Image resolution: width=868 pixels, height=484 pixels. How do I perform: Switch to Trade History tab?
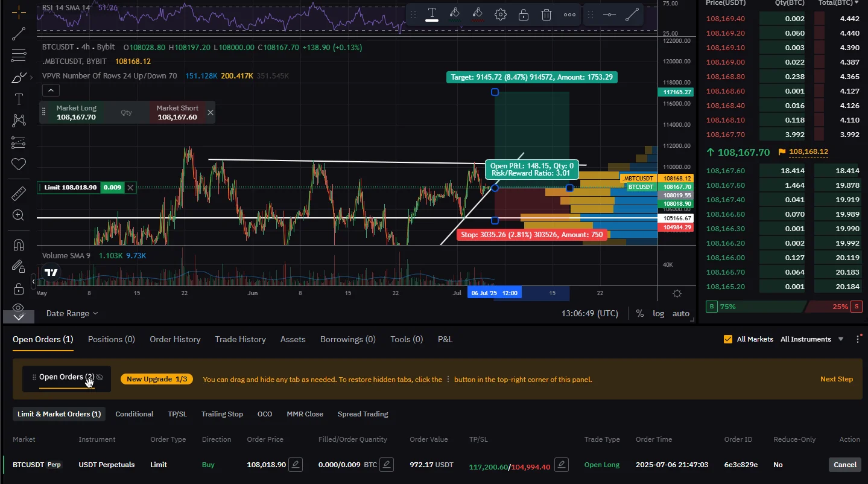240,339
